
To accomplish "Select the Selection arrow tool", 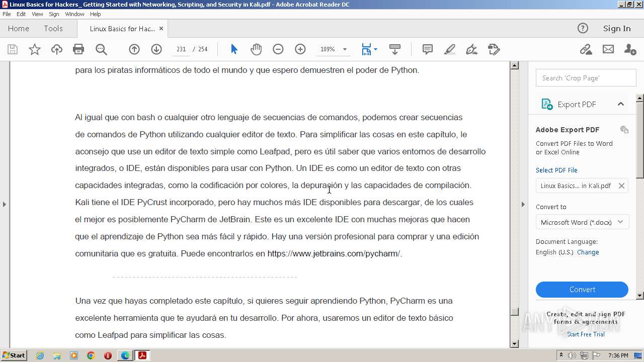I will (234, 49).
